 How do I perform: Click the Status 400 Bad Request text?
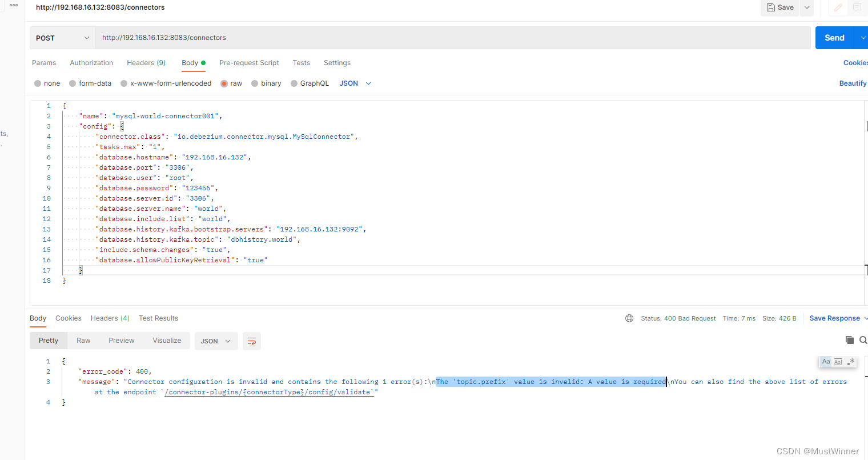(678, 318)
